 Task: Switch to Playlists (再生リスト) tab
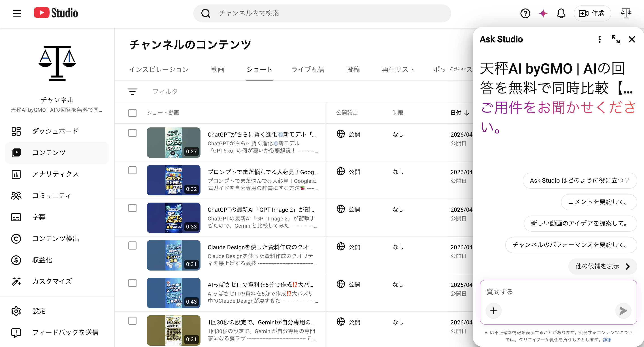(x=398, y=70)
